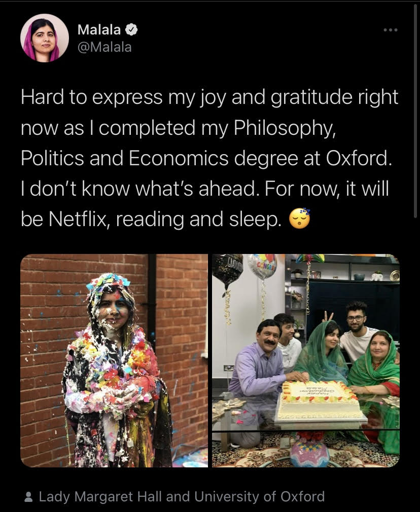Open the family graduation cake photo
420x512 pixels.
click(305, 360)
